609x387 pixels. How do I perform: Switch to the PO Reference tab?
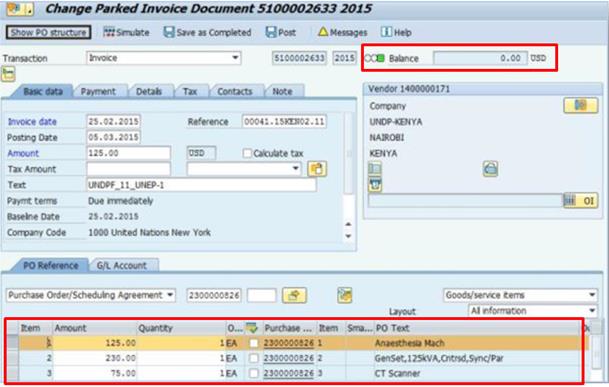pyautogui.click(x=50, y=265)
